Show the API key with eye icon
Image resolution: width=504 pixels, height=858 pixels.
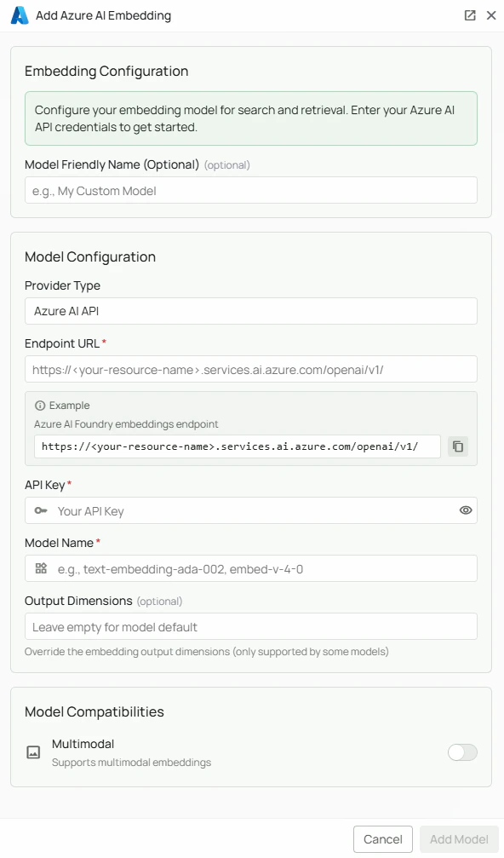tap(465, 510)
